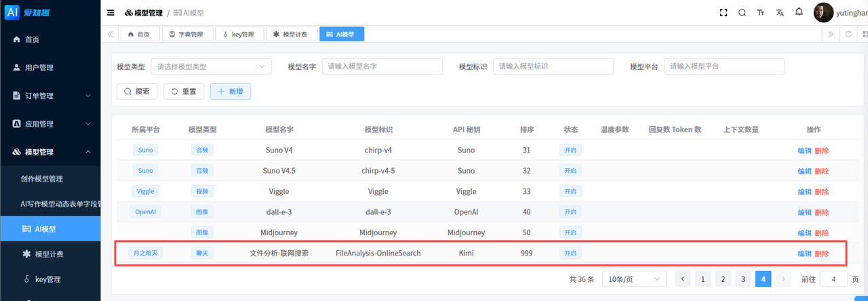Open the language translation icon
This screenshot has width=868, height=301.
click(x=780, y=12)
